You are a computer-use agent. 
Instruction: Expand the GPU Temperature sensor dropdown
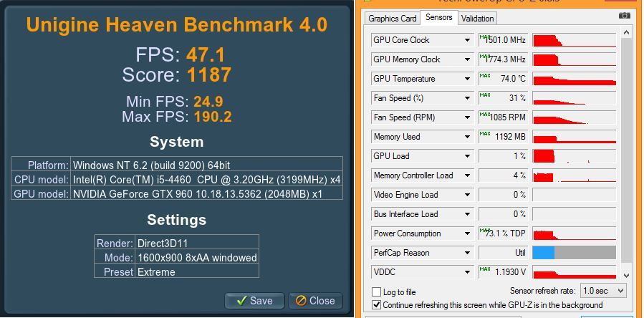point(467,79)
